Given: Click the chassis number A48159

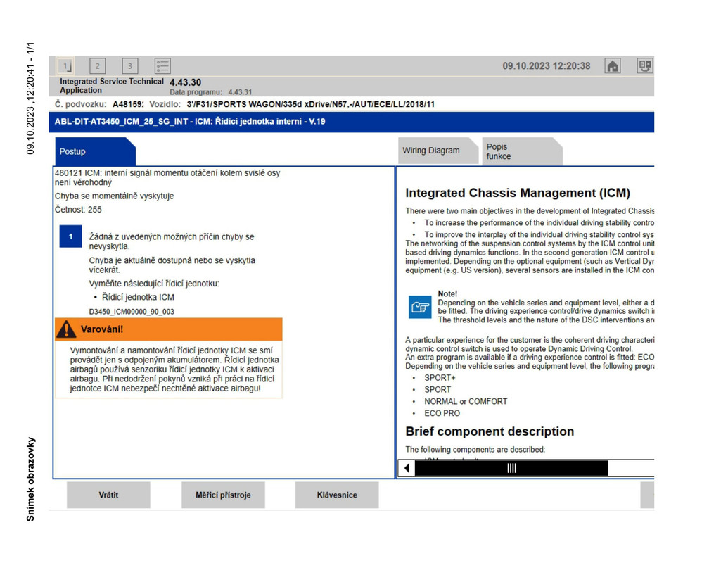Looking at the screenshot, I should point(128,104).
